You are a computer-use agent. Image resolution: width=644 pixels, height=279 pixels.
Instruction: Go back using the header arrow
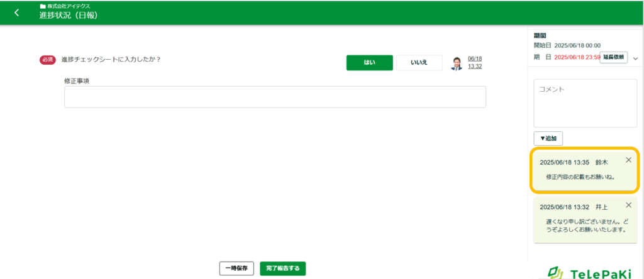coord(17,13)
